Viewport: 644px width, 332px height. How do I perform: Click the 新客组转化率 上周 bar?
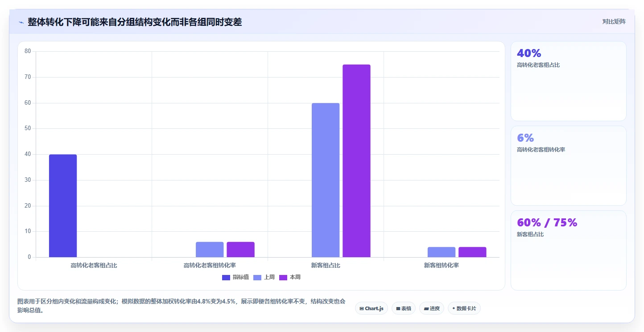pos(442,252)
